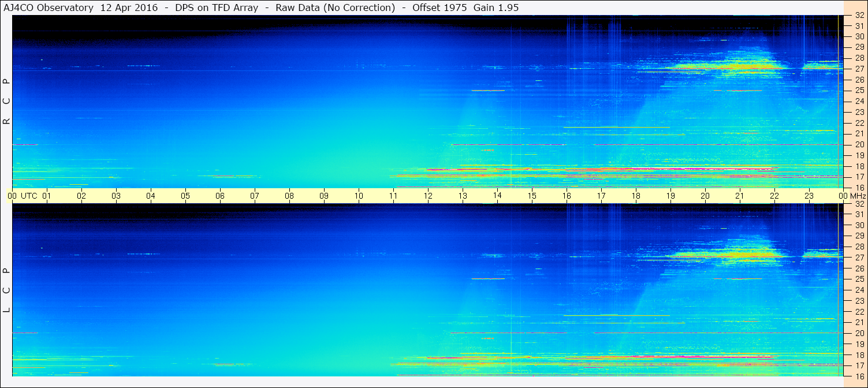Click the 17 MHz label in the LCP panel
The image size is (868, 388).
[x=859, y=365]
